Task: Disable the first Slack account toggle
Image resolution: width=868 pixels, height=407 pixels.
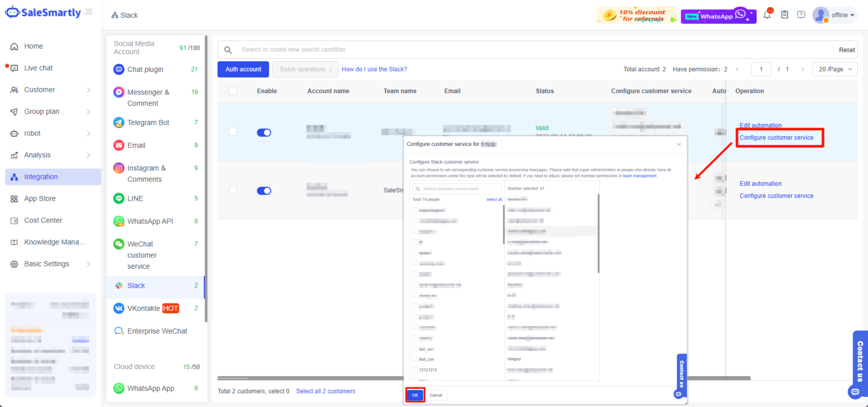Action: point(264,132)
